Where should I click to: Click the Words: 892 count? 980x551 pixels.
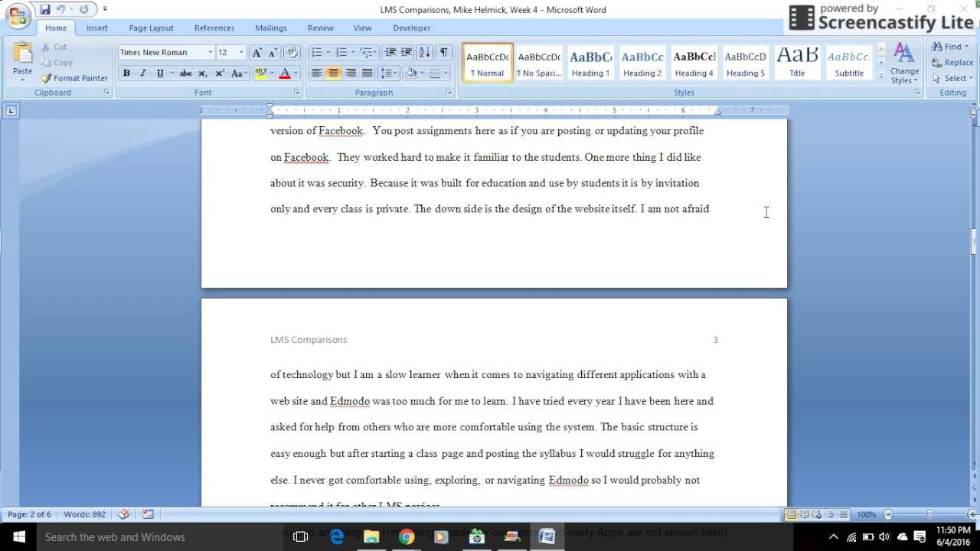[x=84, y=514]
